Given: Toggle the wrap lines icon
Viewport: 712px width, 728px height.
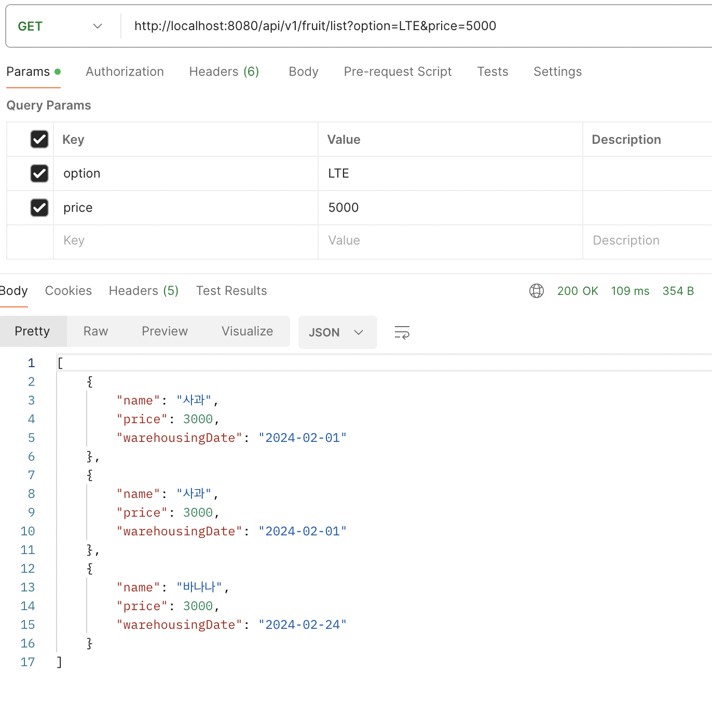Looking at the screenshot, I should pos(402,332).
